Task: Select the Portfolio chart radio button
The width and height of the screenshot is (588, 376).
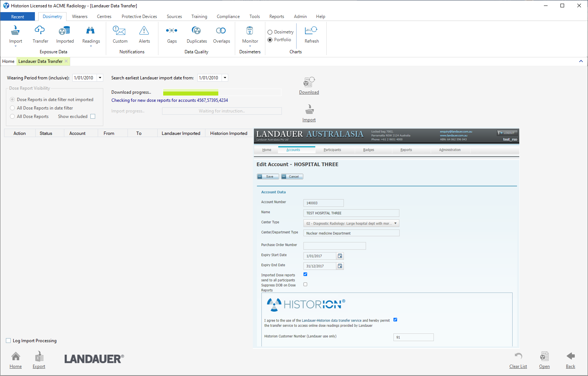Action: pos(270,40)
